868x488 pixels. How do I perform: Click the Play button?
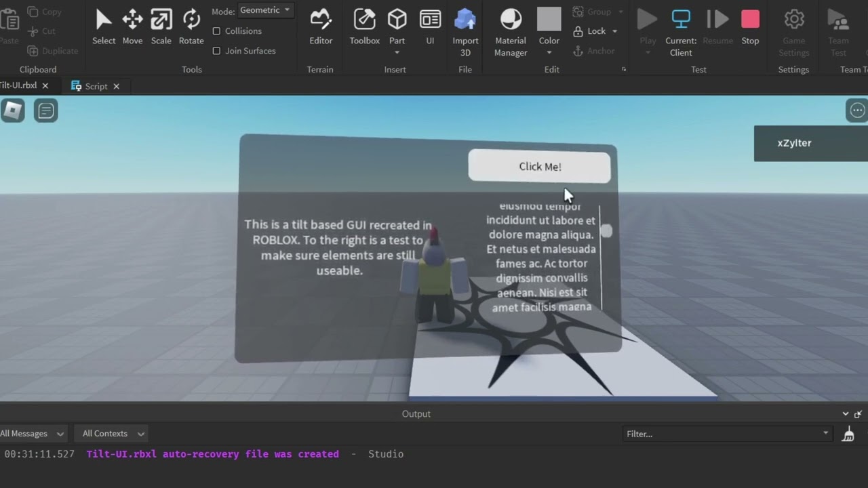pos(648,26)
